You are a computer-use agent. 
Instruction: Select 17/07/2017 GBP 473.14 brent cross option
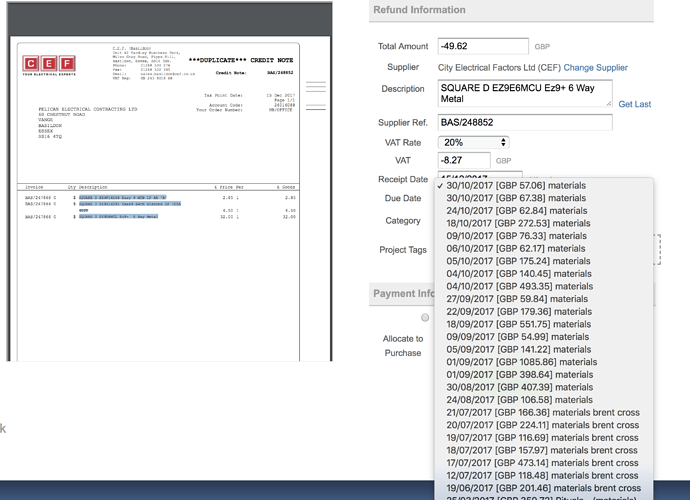[543, 463]
